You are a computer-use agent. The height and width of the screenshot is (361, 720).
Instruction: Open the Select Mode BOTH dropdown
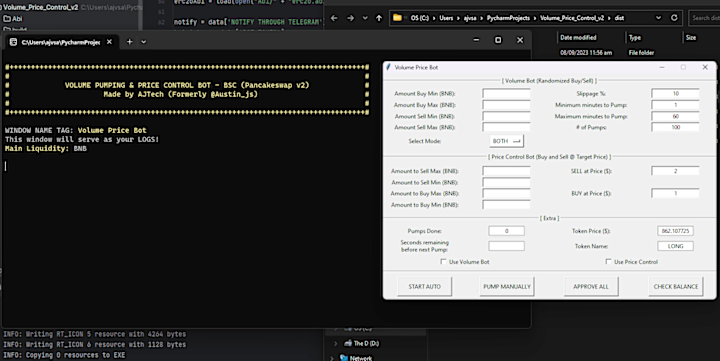coord(506,141)
